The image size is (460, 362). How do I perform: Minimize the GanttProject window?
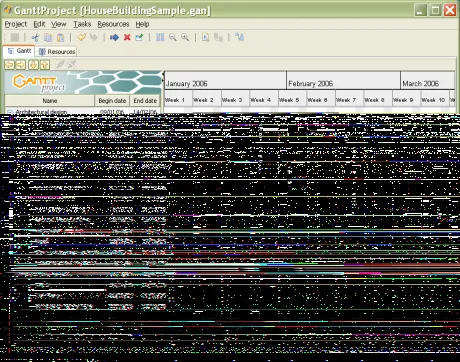coord(421,10)
